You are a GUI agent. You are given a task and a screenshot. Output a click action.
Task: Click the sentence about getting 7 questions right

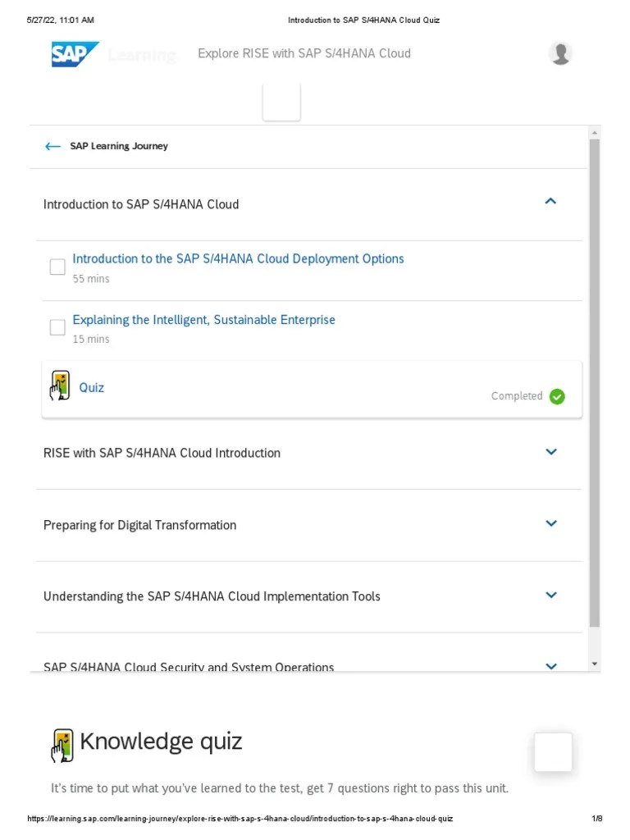coord(280,788)
